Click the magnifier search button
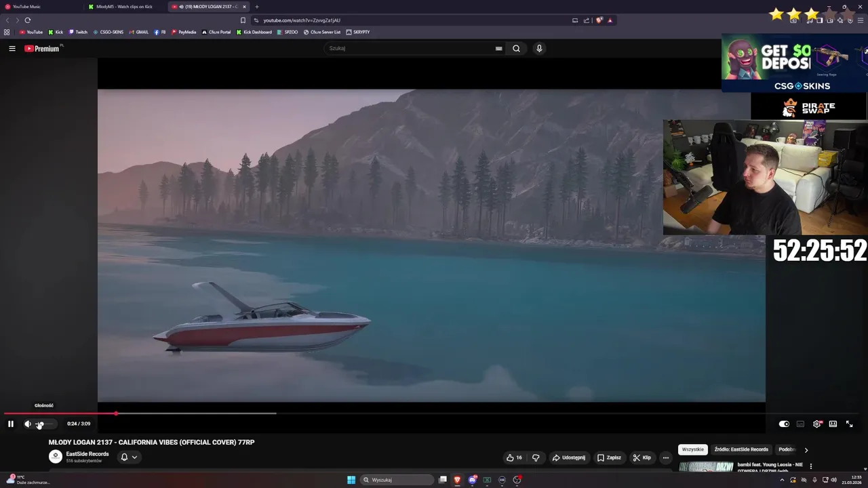This screenshot has width=868, height=488. tap(516, 48)
